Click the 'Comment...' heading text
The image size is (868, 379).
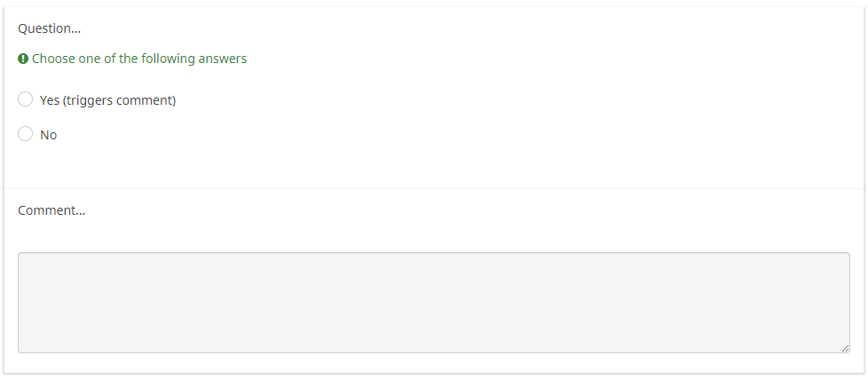tap(51, 211)
